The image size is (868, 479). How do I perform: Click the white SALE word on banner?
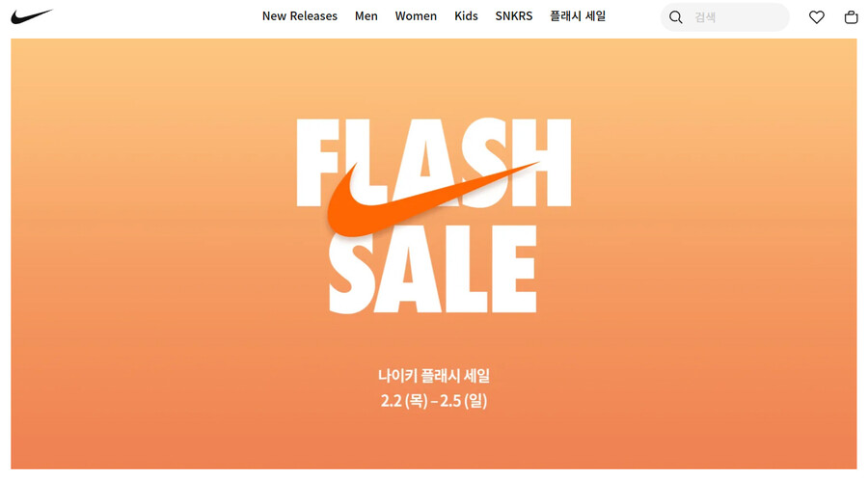[x=432, y=269]
